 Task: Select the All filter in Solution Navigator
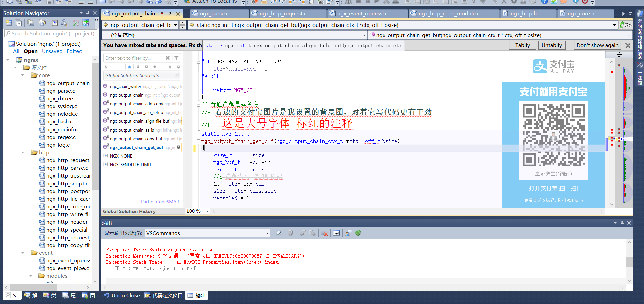16,51
